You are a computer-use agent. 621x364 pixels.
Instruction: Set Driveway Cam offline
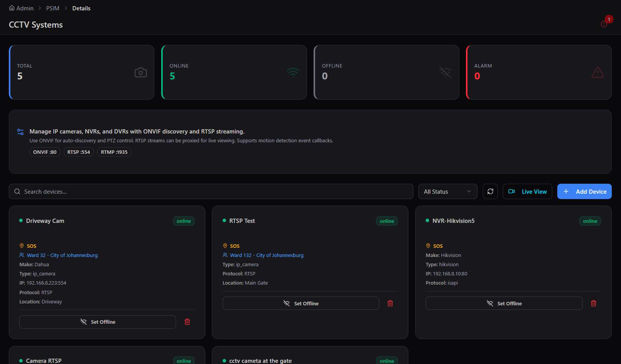pyautogui.click(x=97, y=322)
